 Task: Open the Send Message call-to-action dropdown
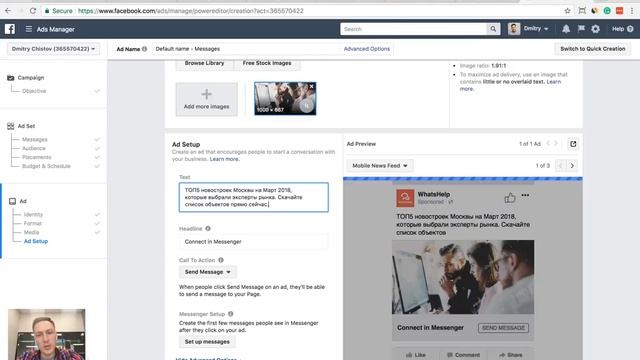coord(207,272)
